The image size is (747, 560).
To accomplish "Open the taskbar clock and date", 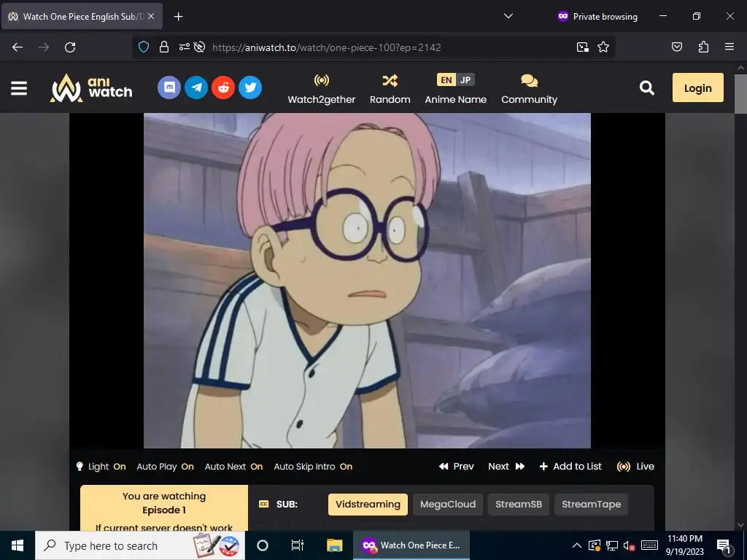I will tap(684, 545).
